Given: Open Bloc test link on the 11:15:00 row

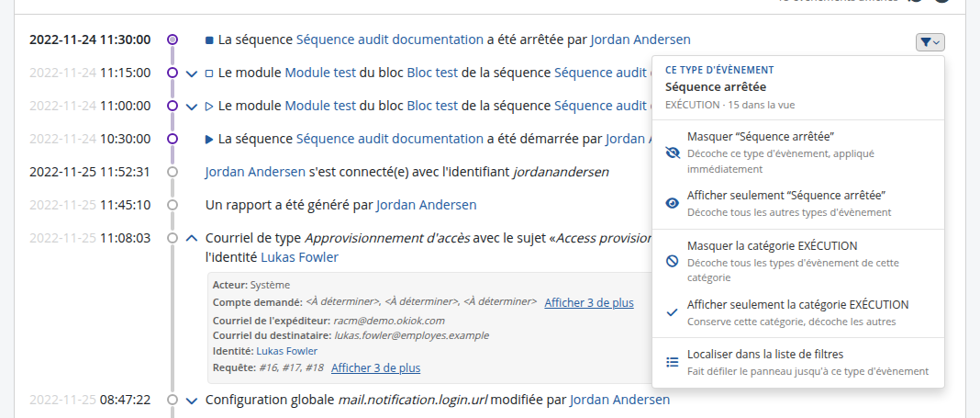Looking at the screenshot, I should tap(432, 73).
